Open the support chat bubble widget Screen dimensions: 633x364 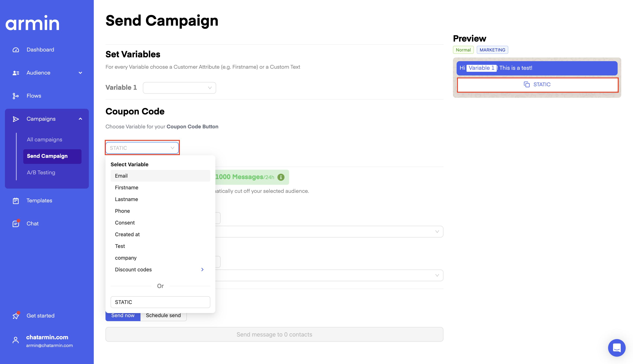click(x=617, y=348)
